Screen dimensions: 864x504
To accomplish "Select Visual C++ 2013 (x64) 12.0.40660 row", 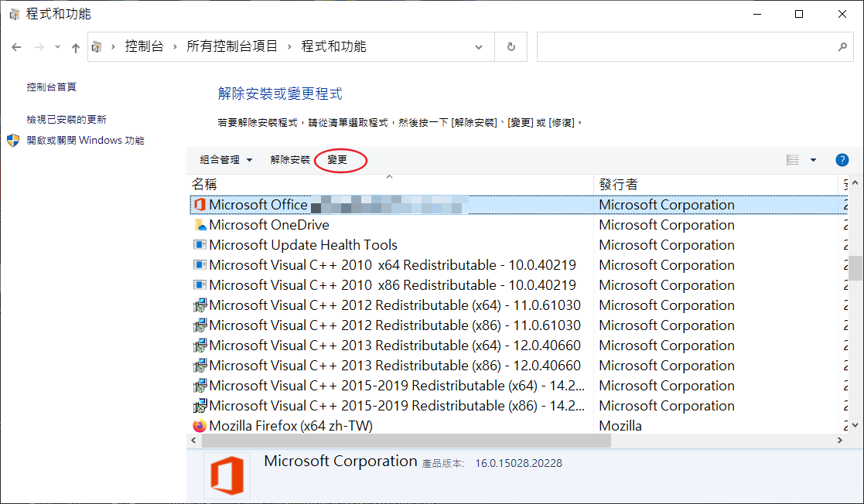I will tap(518, 346).
